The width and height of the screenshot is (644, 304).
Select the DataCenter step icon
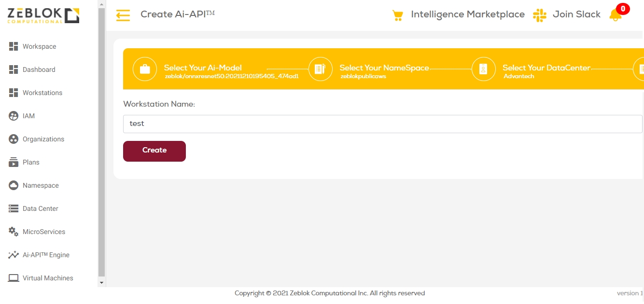pyautogui.click(x=483, y=69)
